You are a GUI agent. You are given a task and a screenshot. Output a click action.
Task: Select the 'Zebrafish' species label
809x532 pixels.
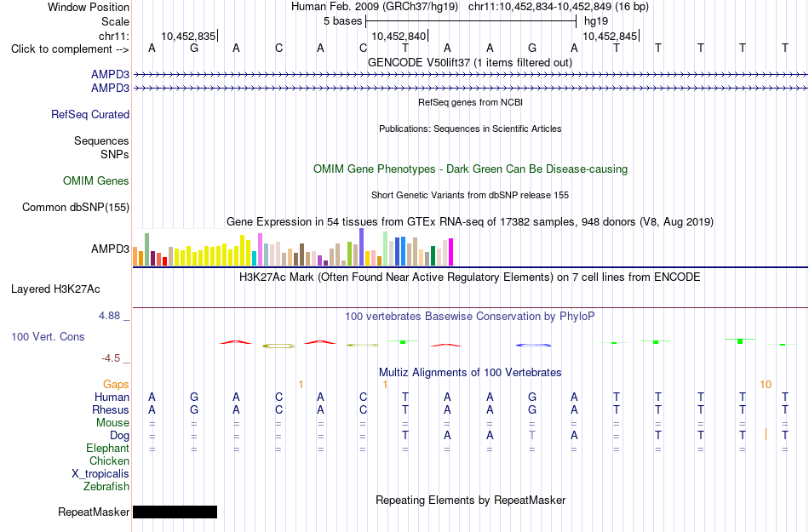click(x=106, y=486)
